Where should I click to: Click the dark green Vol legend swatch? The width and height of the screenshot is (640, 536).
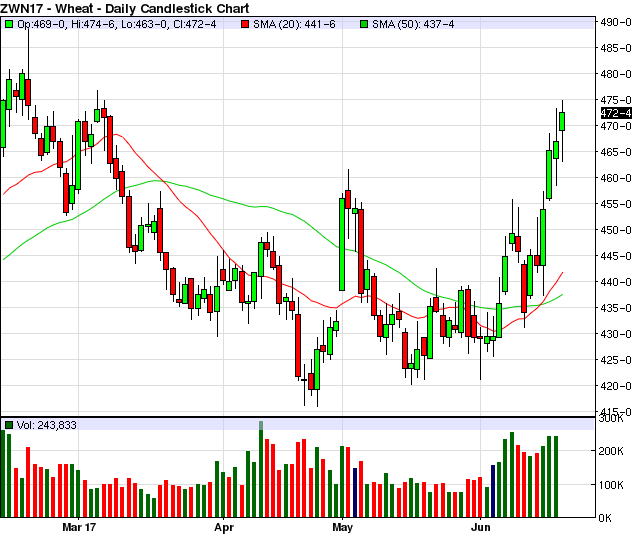click(9, 425)
